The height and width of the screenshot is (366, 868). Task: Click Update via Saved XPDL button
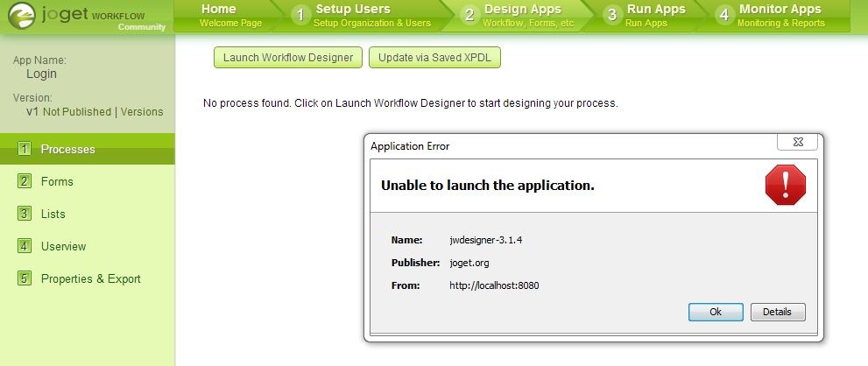pyautogui.click(x=434, y=58)
